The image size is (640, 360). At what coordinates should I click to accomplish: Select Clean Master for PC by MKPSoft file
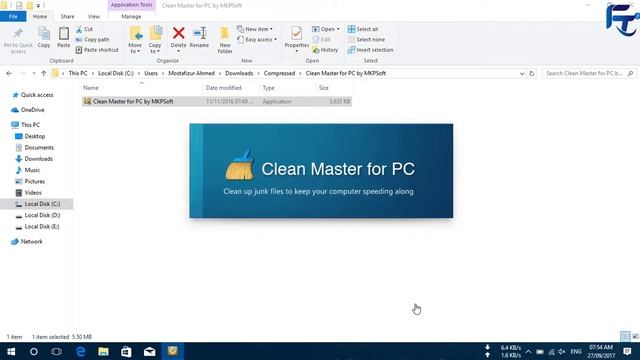216,101
